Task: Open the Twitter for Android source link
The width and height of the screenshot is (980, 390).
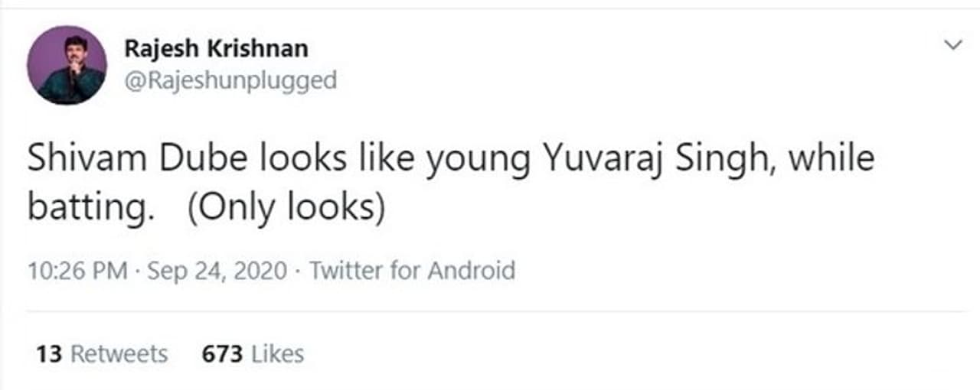Action: pos(412,271)
